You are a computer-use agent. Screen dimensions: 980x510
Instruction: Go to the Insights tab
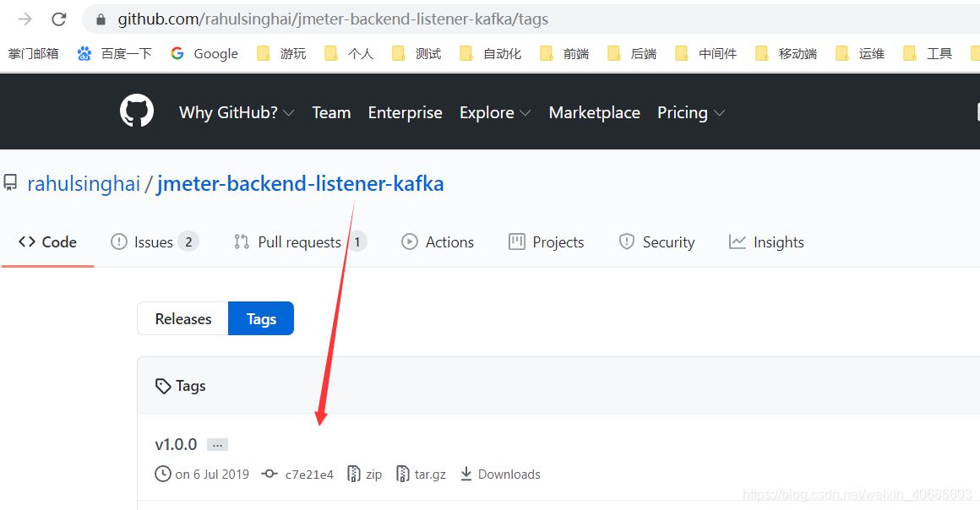point(766,242)
